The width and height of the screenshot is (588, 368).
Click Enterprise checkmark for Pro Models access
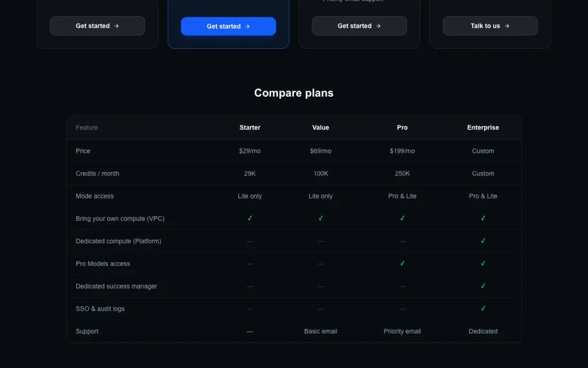pos(483,263)
